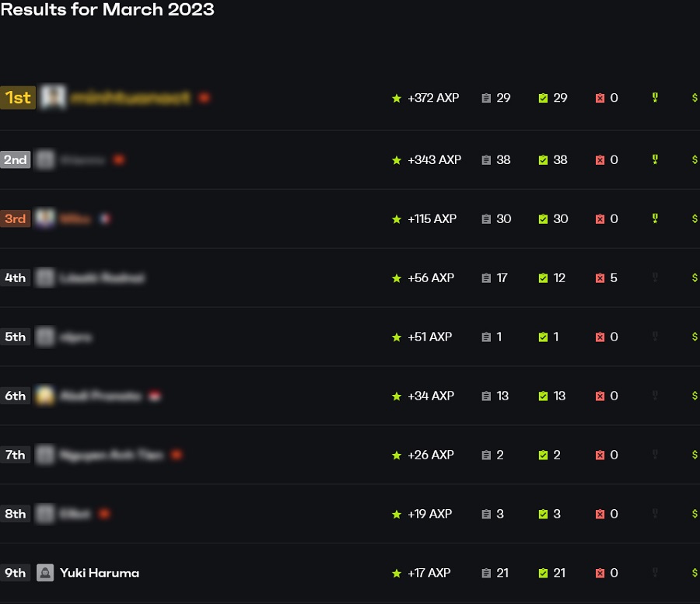Click the clipboard icon next to 38
This screenshot has height=604, width=700.
(486, 160)
